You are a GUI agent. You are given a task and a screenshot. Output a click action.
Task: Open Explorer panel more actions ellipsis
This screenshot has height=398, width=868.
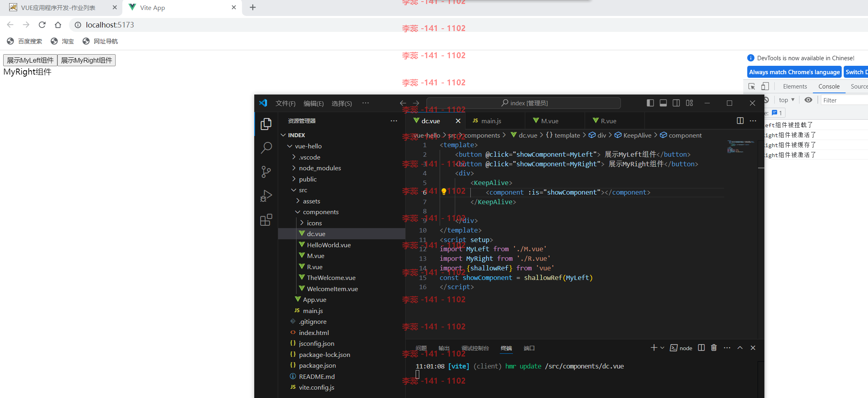pos(394,121)
